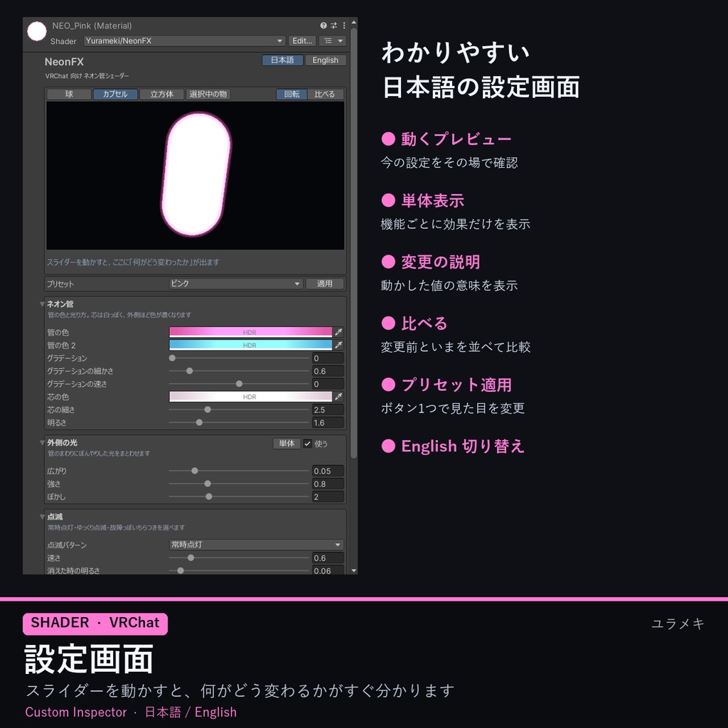Click the 明るさ slider handle
Image resolution: width=728 pixels, height=728 pixels.
point(199,422)
